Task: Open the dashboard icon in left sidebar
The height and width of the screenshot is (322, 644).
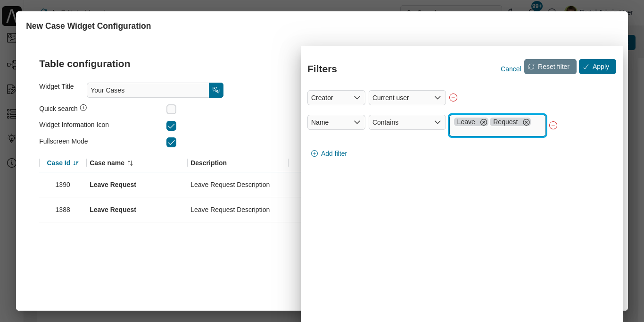Action: (x=12, y=38)
